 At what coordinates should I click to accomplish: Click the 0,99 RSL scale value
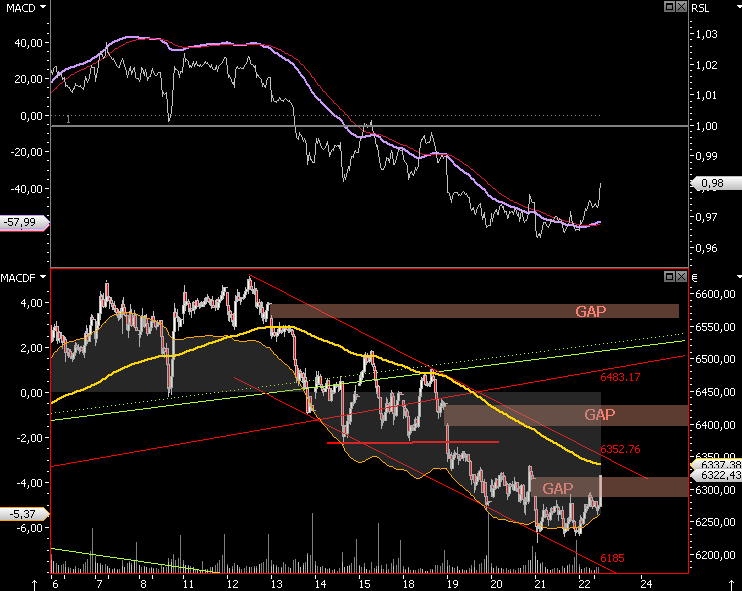(707, 156)
